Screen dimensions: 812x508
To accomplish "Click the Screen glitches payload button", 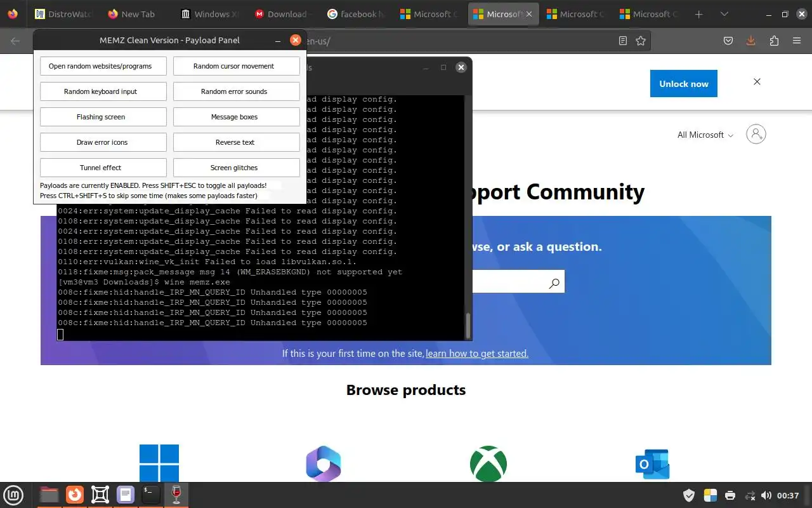I will coord(237,168).
